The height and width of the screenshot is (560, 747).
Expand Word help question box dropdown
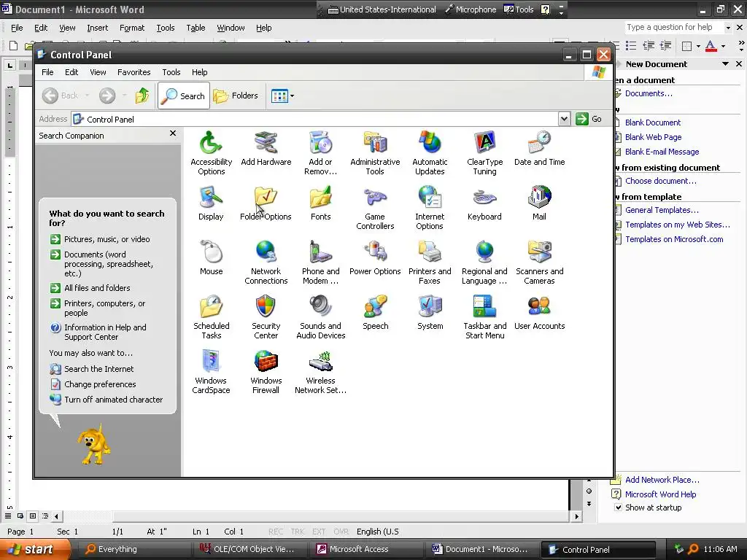click(x=728, y=28)
